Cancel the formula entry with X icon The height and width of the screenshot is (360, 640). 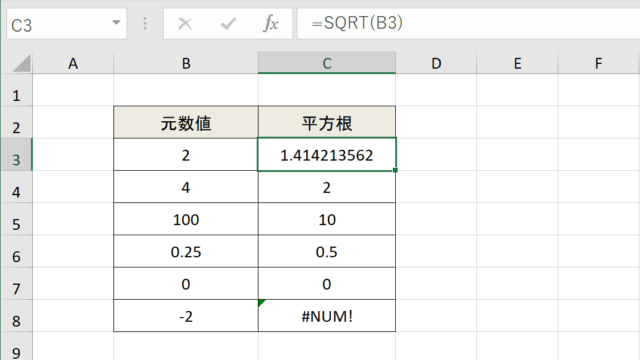click(185, 24)
